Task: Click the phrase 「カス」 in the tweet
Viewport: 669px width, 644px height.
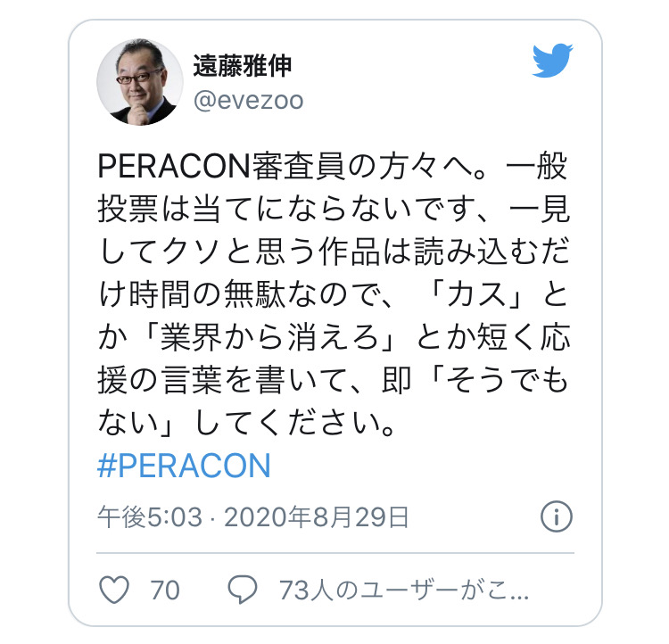Action: (x=475, y=294)
